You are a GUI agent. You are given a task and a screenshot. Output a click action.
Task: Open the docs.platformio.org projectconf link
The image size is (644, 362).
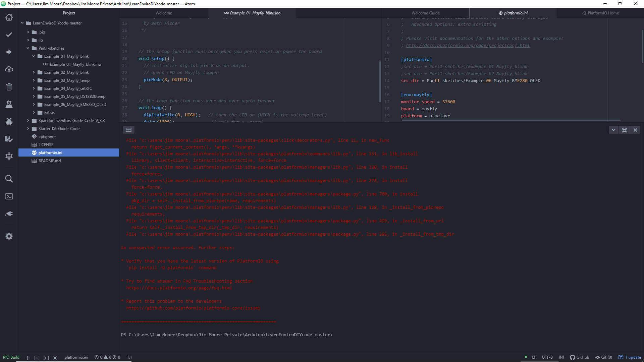click(x=468, y=46)
